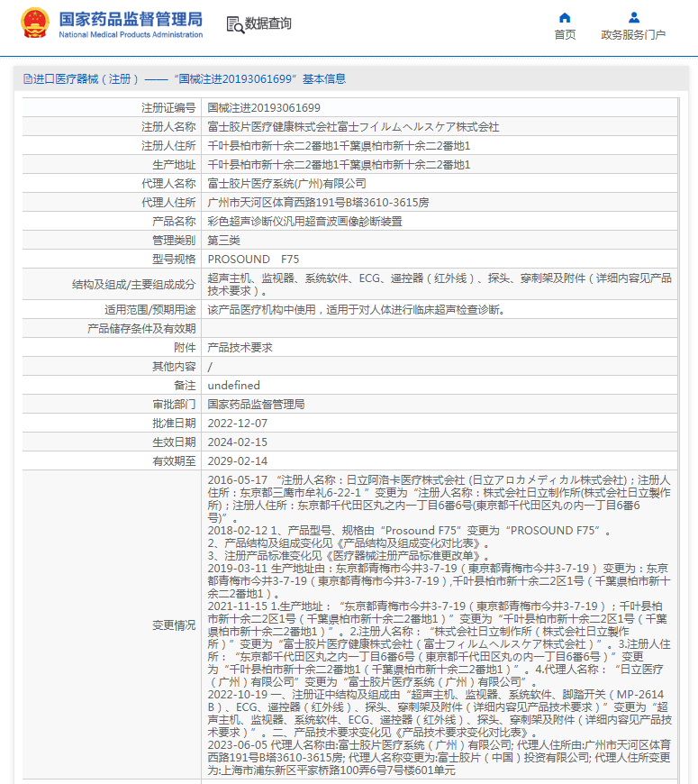Select agent address 广州市天河区体育西路191号 value
This screenshot has width=698, height=784.
(x=318, y=203)
